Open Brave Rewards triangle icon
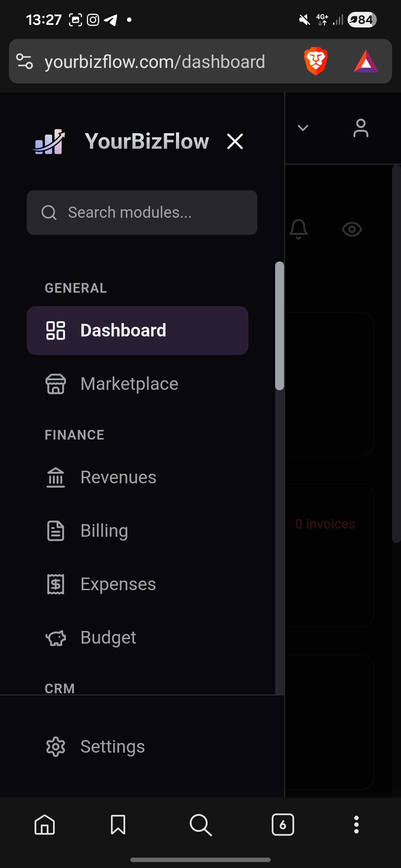 (366, 62)
